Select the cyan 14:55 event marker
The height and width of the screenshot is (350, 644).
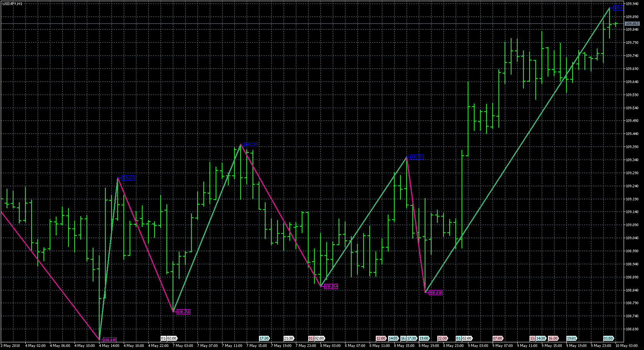point(393,338)
